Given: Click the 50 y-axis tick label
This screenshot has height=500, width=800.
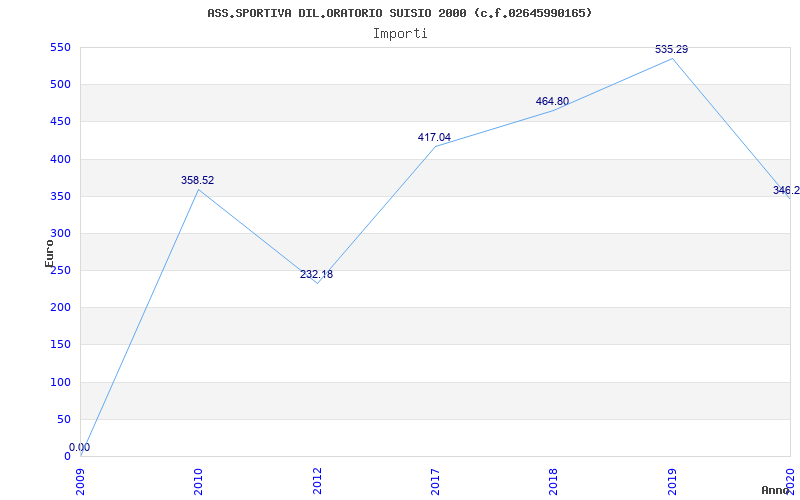Looking at the screenshot, I should coord(63,419).
